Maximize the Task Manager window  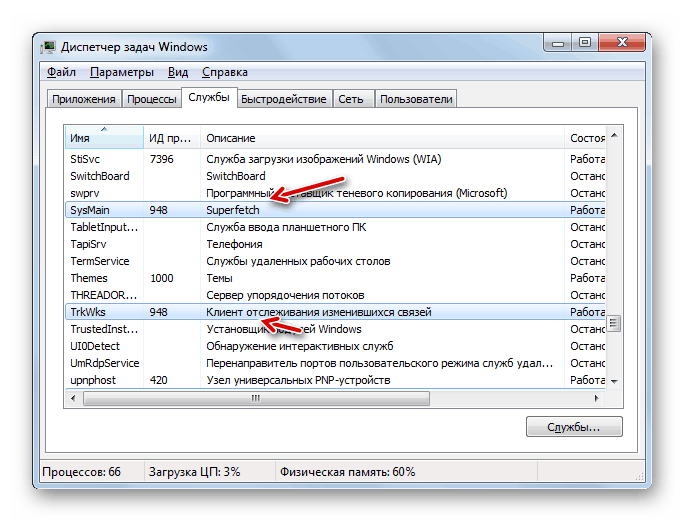(585, 42)
